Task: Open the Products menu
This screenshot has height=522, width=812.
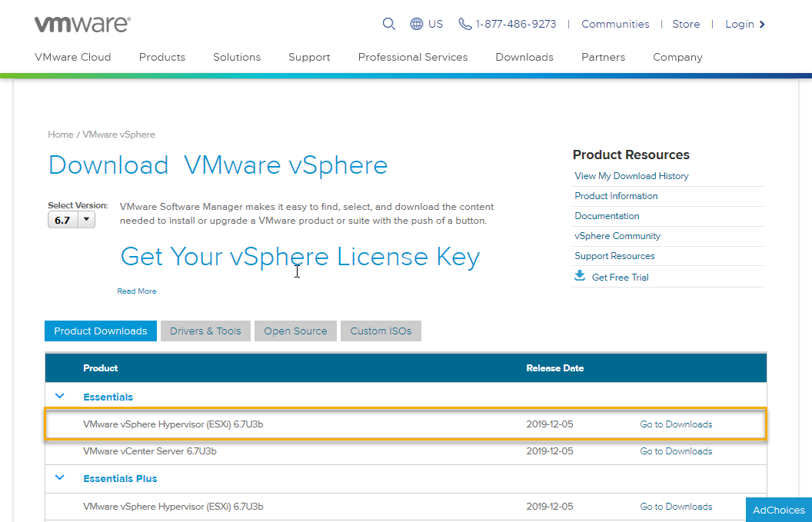Action: 162,57
